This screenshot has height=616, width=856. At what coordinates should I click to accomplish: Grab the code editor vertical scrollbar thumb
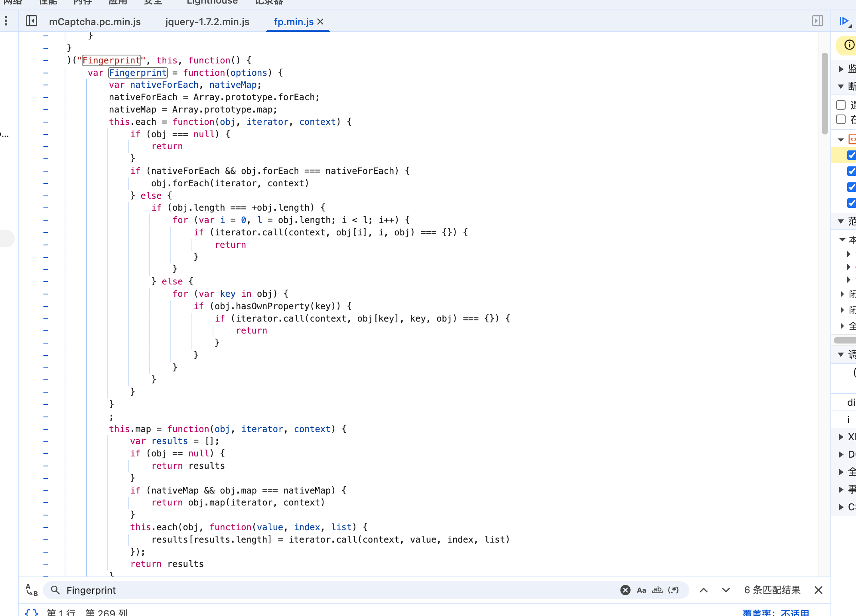coord(824,94)
